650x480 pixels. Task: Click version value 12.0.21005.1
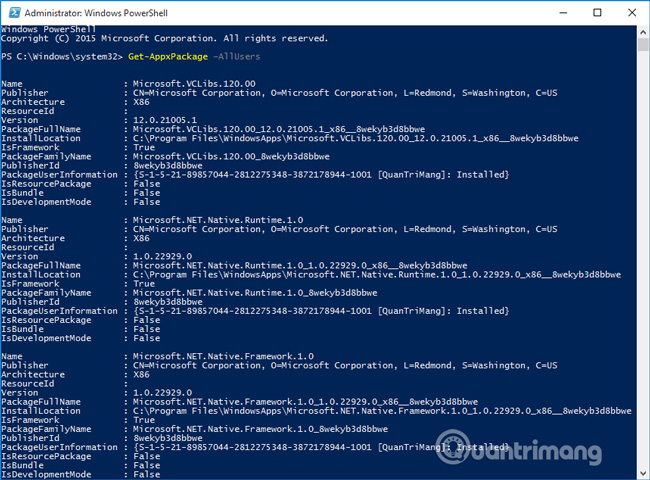pos(165,120)
